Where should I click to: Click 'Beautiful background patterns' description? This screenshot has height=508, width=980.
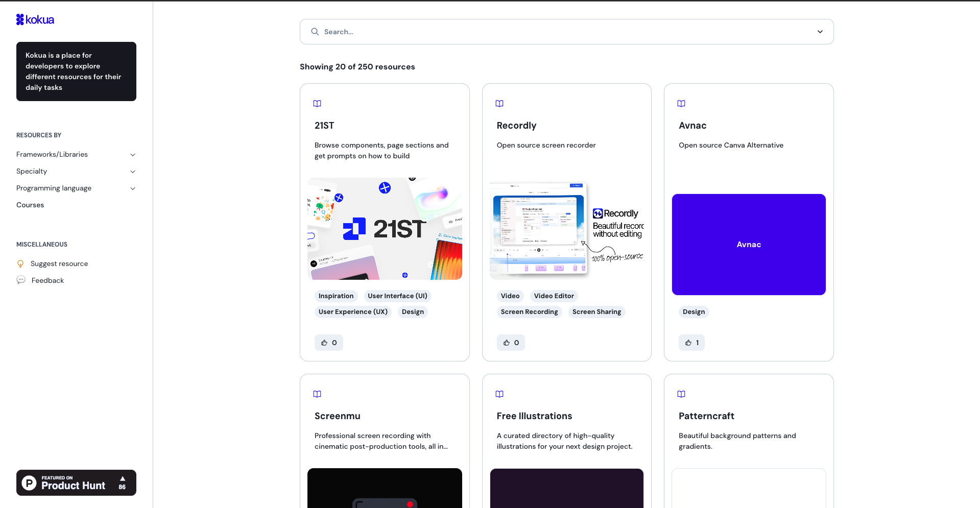click(737, 441)
